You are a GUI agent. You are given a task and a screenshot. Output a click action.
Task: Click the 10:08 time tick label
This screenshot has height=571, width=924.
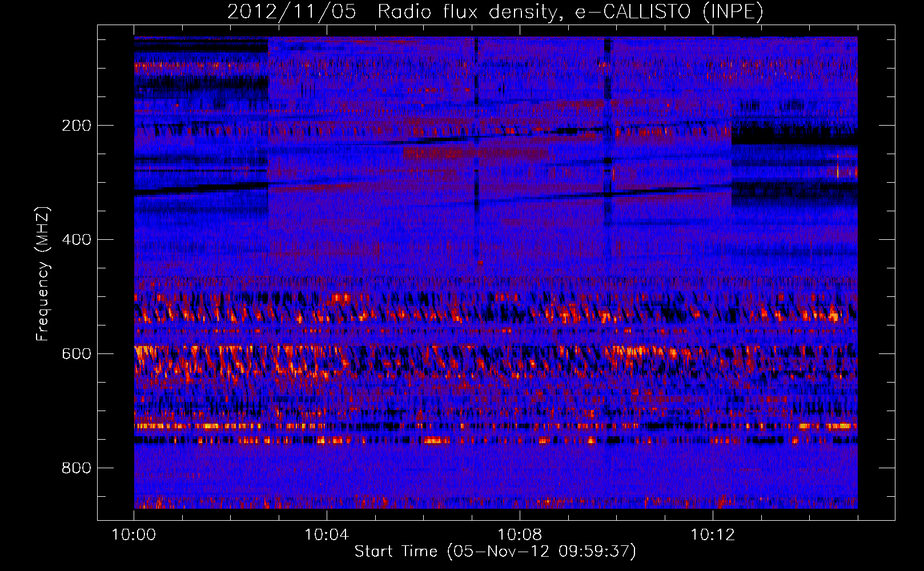(x=520, y=535)
